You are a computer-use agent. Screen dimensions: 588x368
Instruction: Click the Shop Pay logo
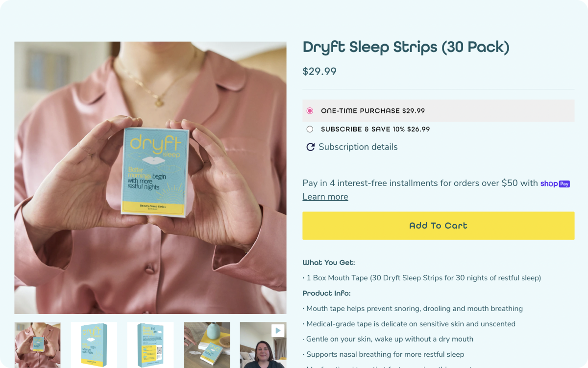[555, 184]
